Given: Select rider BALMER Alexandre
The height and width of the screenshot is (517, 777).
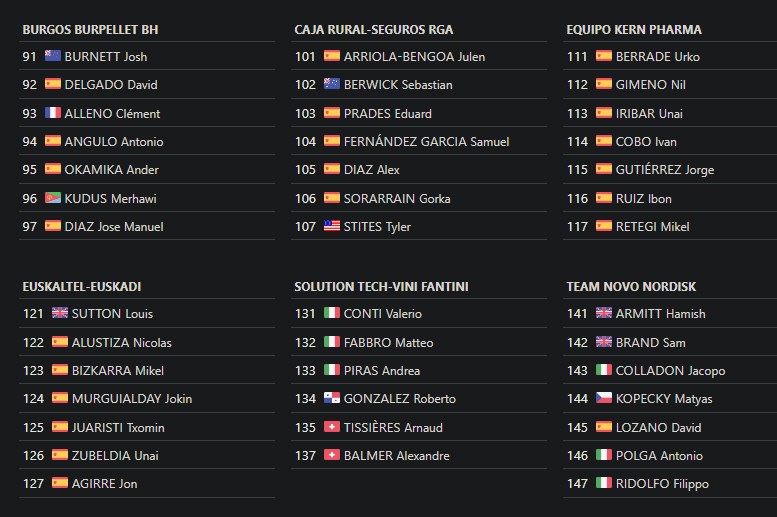Looking at the screenshot, I should point(396,456).
